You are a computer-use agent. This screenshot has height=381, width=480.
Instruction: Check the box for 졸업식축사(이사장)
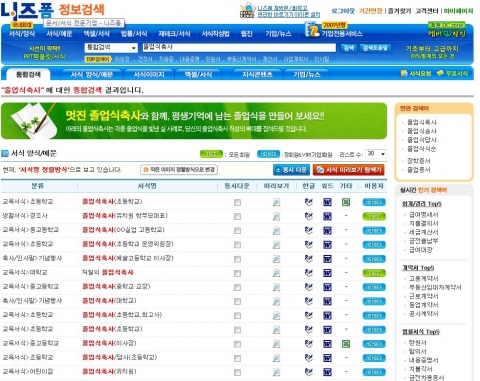click(237, 344)
